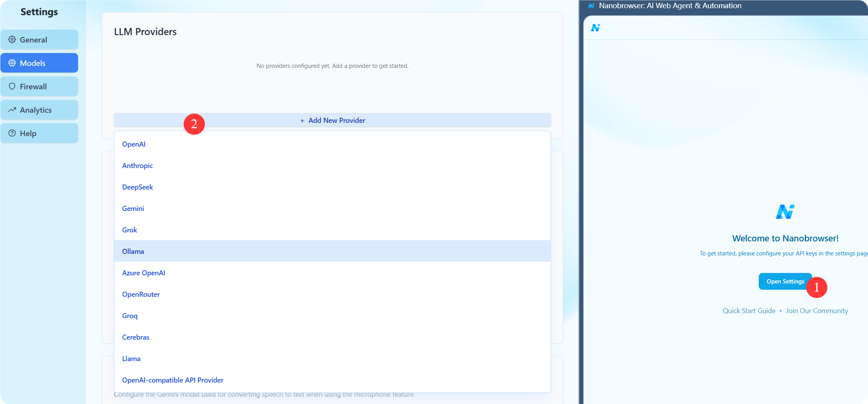The height and width of the screenshot is (404, 868).
Task: Click the Nanobrowser favicon in title bar
Action: pos(591,6)
